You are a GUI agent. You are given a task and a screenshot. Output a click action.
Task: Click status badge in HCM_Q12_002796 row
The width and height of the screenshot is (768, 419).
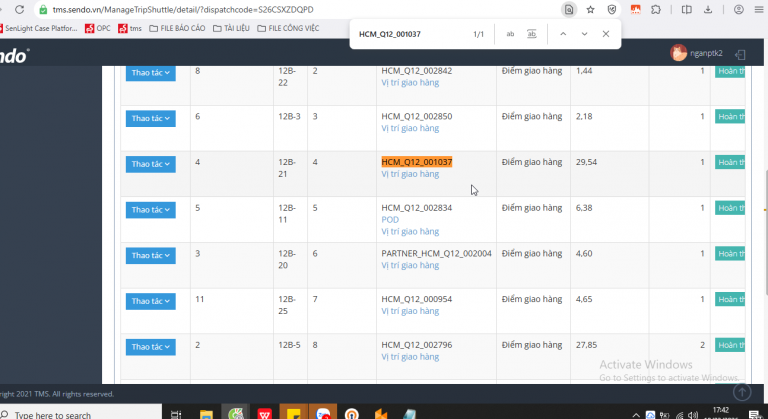click(x=730, y=345)
